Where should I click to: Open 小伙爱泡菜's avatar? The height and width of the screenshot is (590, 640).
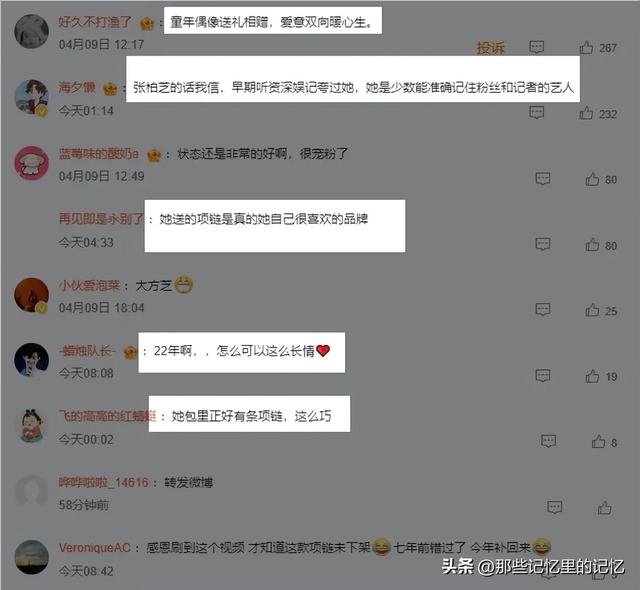click(x=31, y=295)
